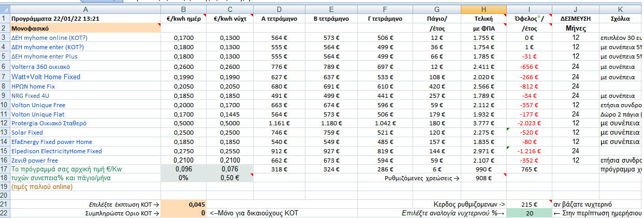
Task: Select 'ΗΡΩΝ home Fix' cell
Action: point(85,86)
